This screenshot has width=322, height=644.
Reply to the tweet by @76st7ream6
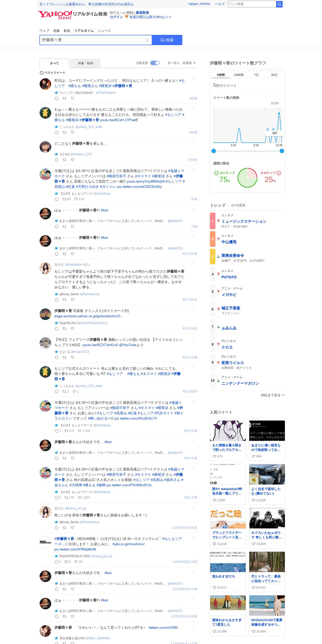[57, 99]
